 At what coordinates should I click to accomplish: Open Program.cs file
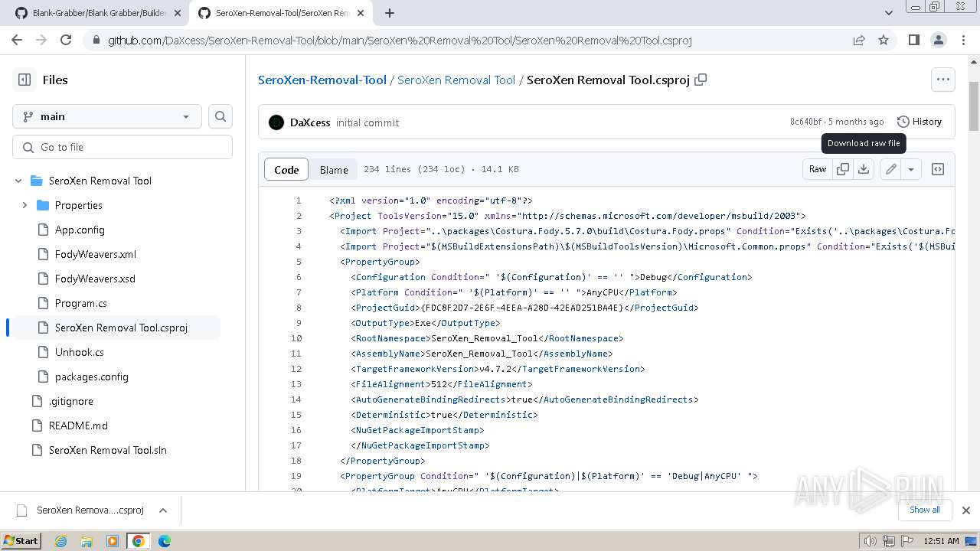coord(81,303)
